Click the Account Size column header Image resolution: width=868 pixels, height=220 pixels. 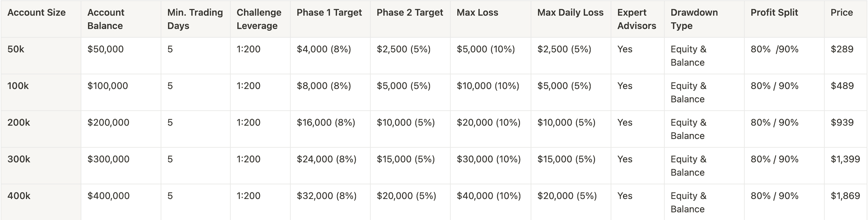tap(36, 13)
